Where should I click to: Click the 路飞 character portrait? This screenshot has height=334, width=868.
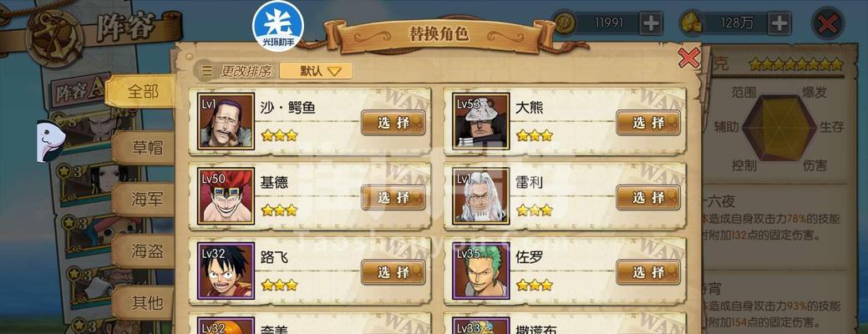226,271
